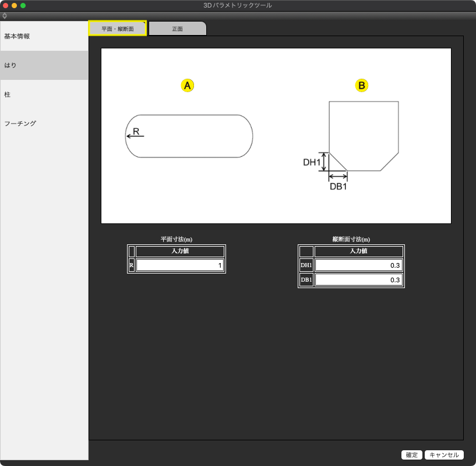
Task: Click the yellow A marker in the diagram
Action: click(x=187, y=85)
